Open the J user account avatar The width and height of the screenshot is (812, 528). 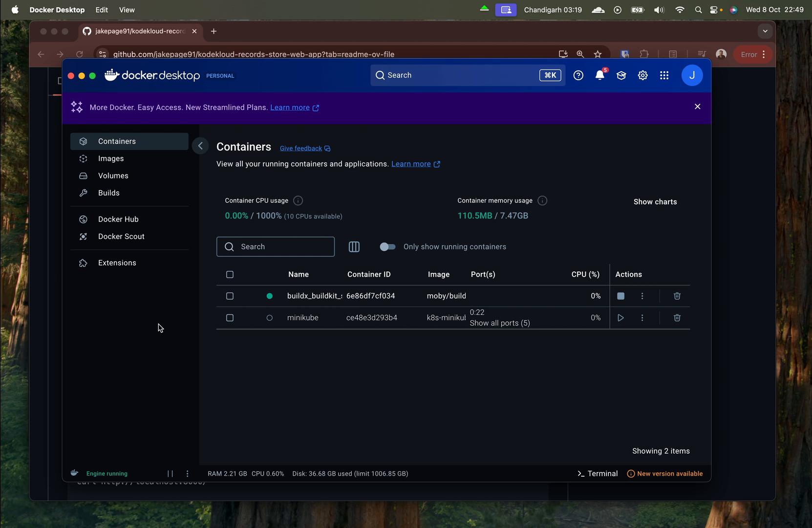pyautogui.click(x=692, y=75)
